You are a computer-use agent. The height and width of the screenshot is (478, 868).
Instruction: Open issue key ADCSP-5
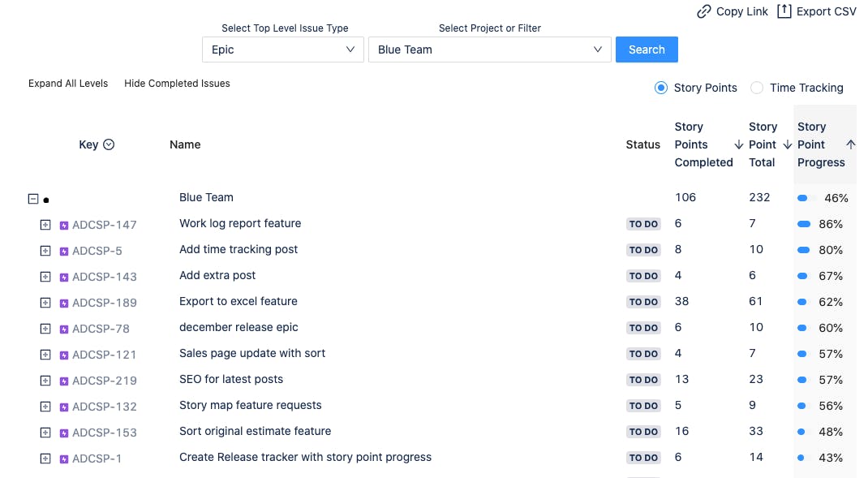(x=97, y=251)
